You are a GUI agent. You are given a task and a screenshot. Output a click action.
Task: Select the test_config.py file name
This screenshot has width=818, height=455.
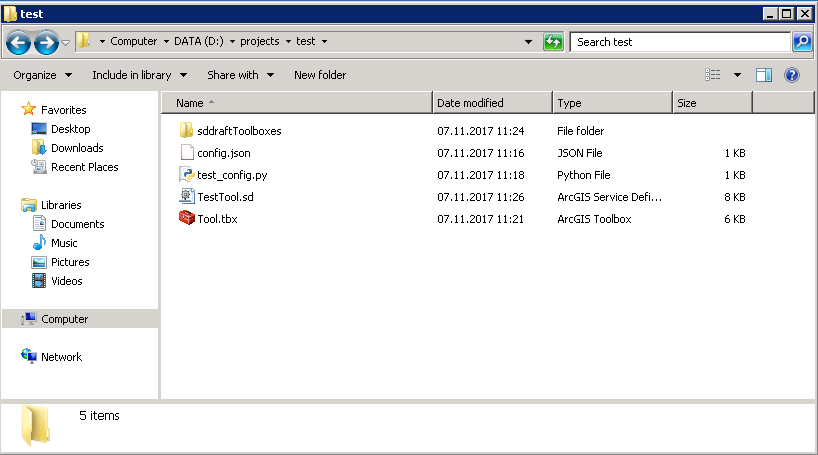232,175
